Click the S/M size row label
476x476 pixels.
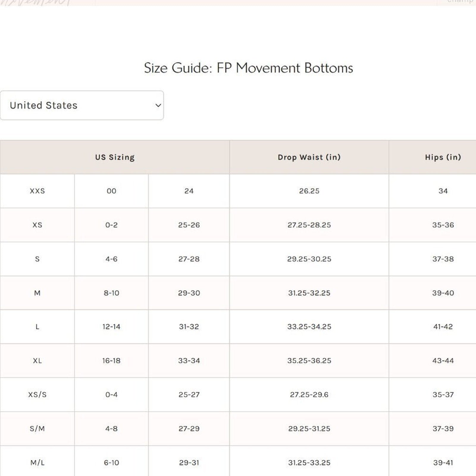pos(37,428)
